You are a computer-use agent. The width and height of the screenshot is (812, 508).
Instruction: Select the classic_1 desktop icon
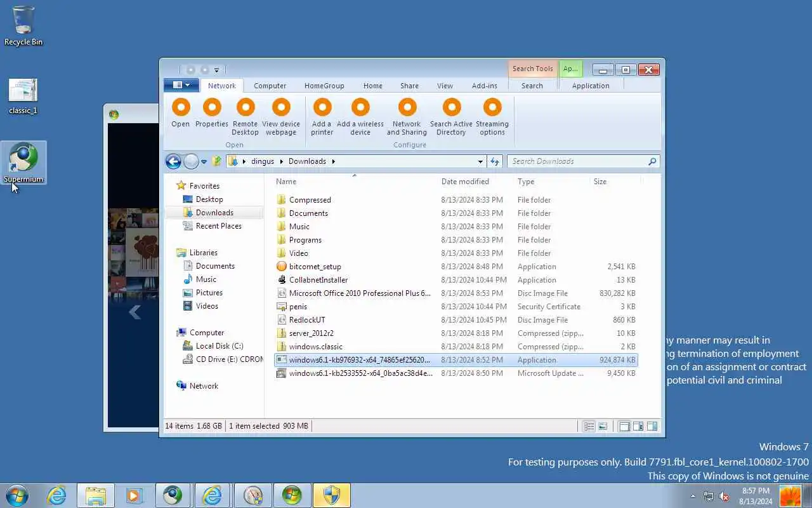(x=23, y=97)
